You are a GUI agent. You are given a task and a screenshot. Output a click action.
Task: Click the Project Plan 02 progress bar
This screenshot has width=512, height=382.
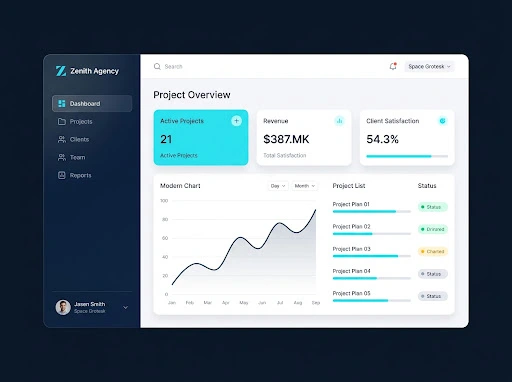click(x=372, y=234)
